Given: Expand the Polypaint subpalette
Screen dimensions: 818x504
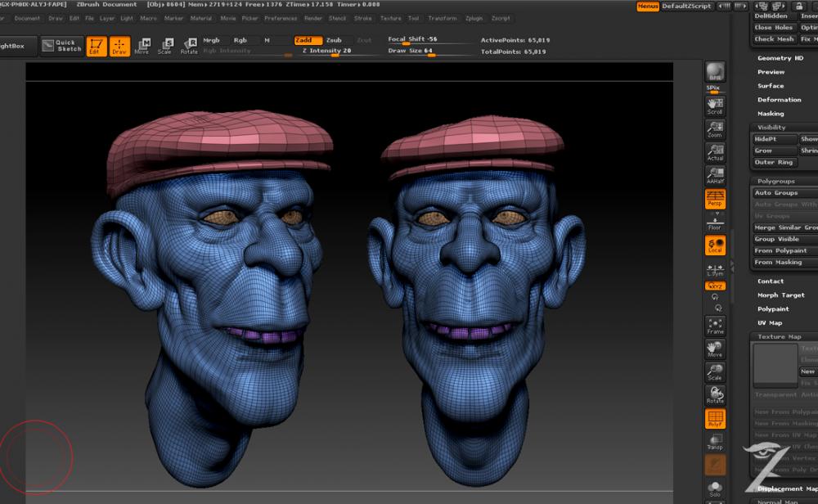Looking at the screenshot, I should 773,309.
